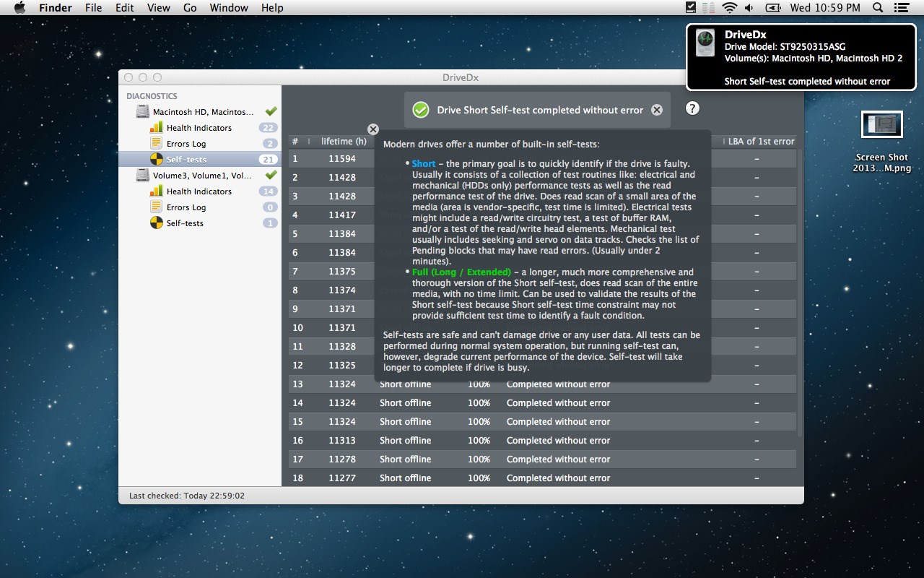Select row 13 Completed without error
The image size is (924, 578).
[x=543, y=384]
